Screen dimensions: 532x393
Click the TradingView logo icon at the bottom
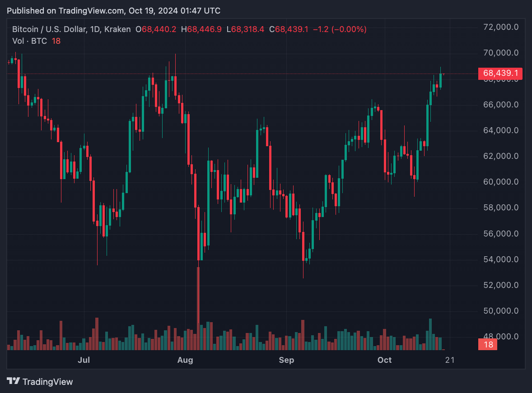pos(13,381)
